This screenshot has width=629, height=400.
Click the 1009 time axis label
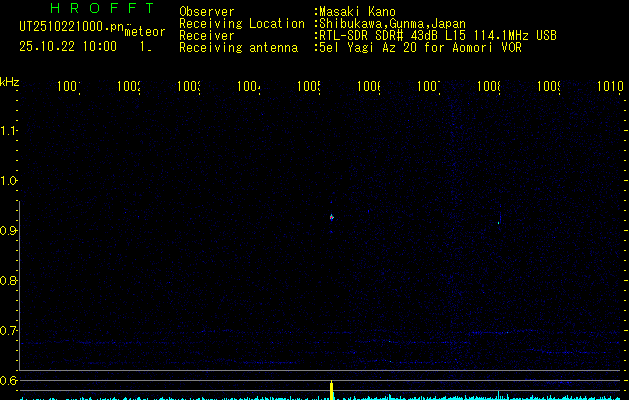pyautogui.click(x=549, y=87)
